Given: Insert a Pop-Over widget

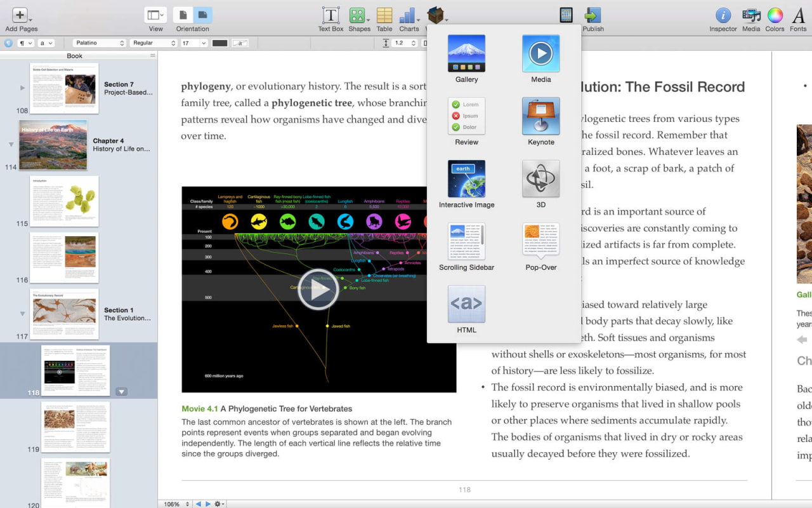Looking at the screenshot, I should tap(540, 241).
